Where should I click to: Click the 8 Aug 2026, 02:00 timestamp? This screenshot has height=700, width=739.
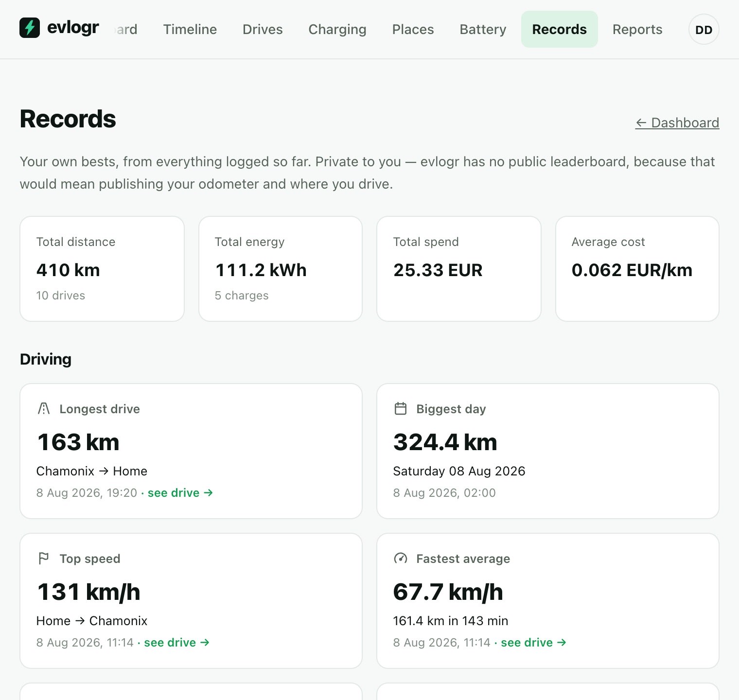pyautogui.click(x=444, y=492)
